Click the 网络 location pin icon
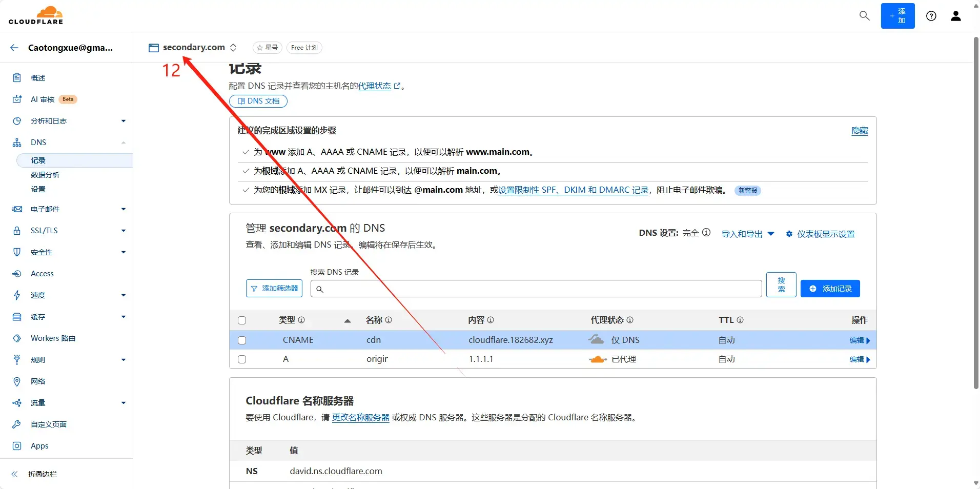 tap(17, 381)
